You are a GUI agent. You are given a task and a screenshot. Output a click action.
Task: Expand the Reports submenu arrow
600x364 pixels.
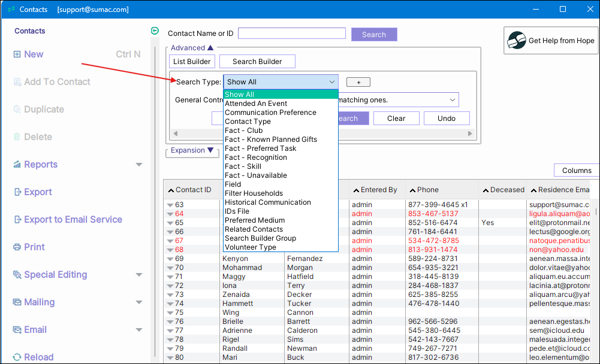[x=139, y=165]
